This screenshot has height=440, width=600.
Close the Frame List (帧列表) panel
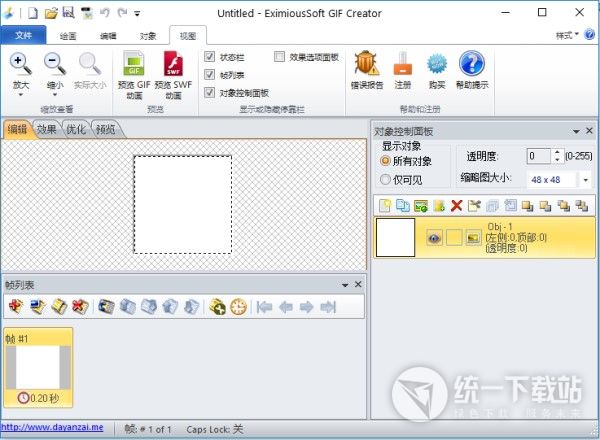coord(358,284)
